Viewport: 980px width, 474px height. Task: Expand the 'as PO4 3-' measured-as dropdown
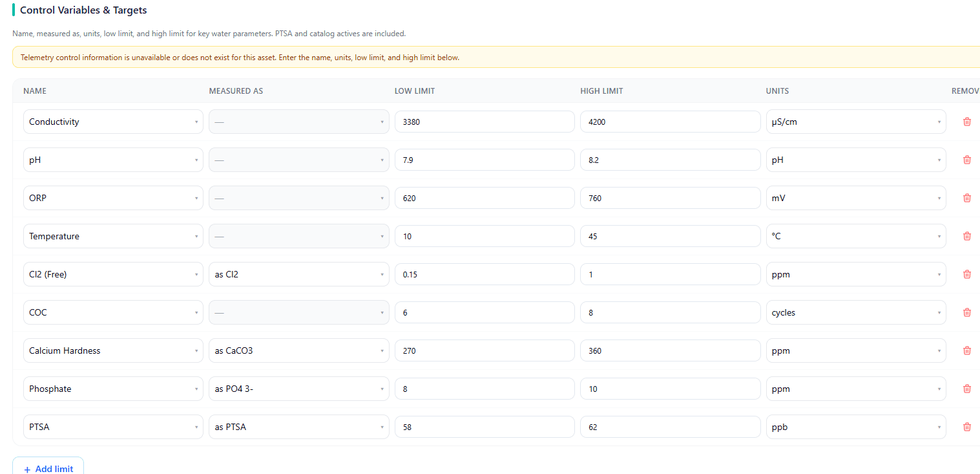pos(298,389)
